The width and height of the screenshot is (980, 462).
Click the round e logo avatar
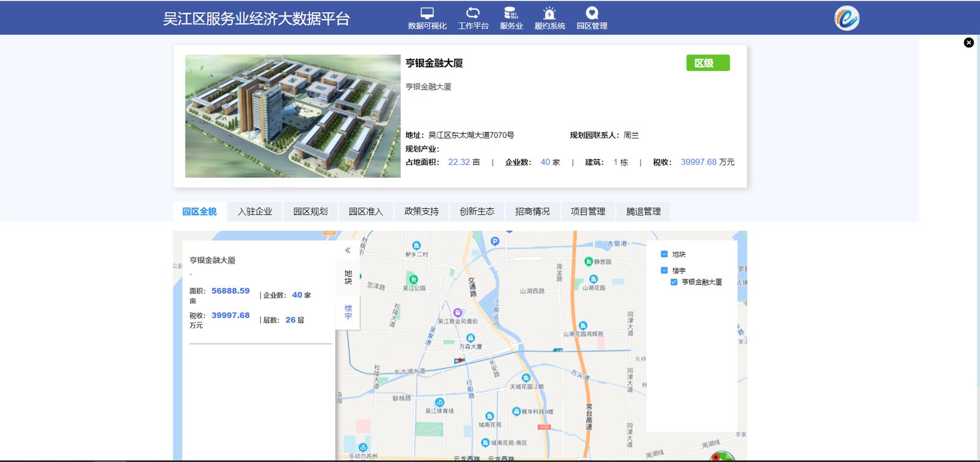[846, 18]
